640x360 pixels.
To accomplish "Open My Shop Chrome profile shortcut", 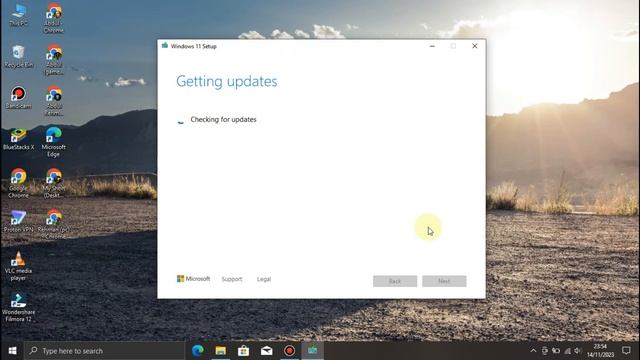I will [x=53, y=183].
